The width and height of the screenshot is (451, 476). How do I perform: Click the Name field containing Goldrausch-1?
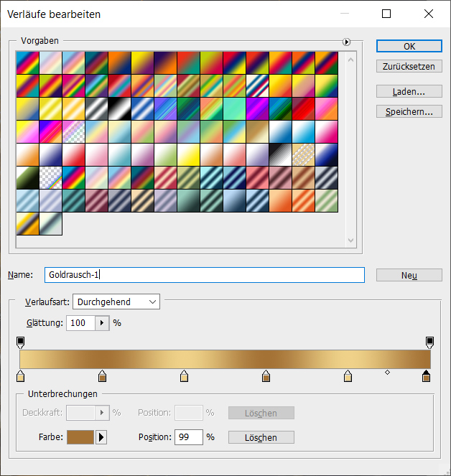pos(204,275)
